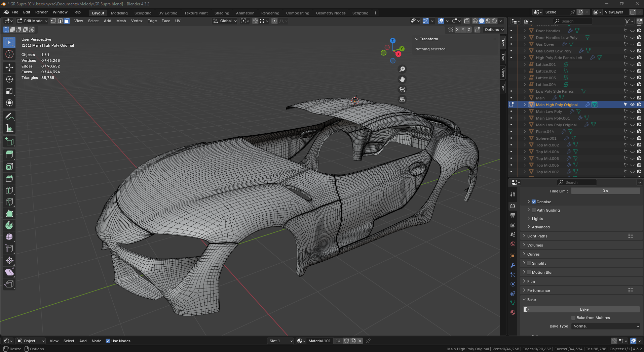Select the Edge Slide tool
Screen dimensions: 644x352
point(9,249)
